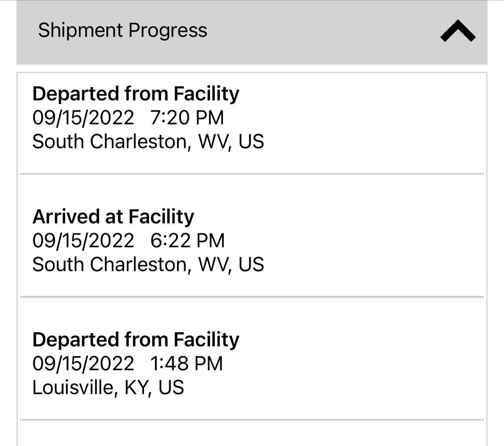Click the Shipment Progress header label

[122, 30]
